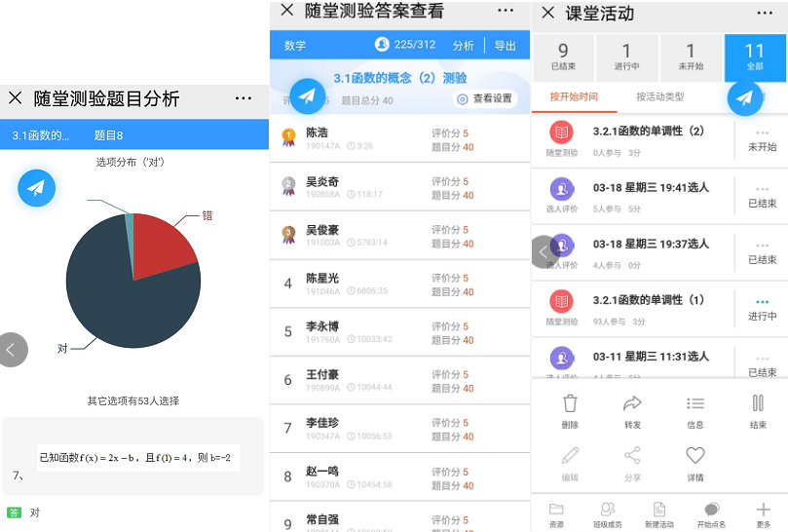788x532 pixels.
Task: Open 资源 folder icon in bottom bar
Action: 556,512
